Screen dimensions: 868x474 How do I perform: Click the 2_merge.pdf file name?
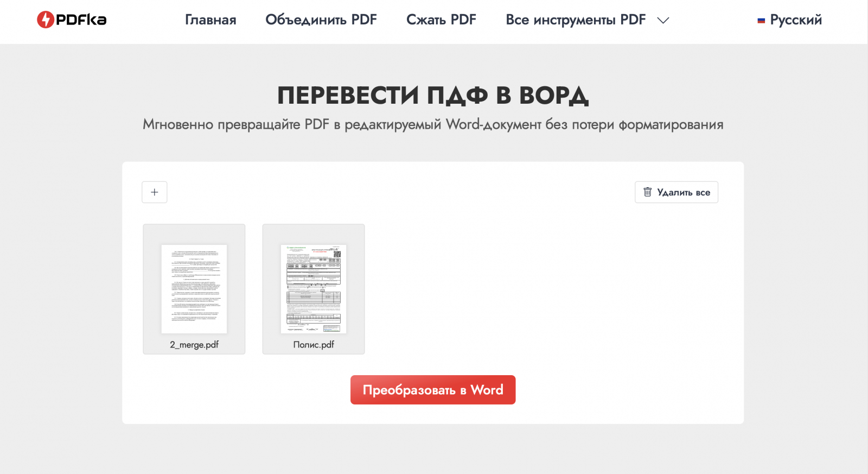click(x=194, y=345)
